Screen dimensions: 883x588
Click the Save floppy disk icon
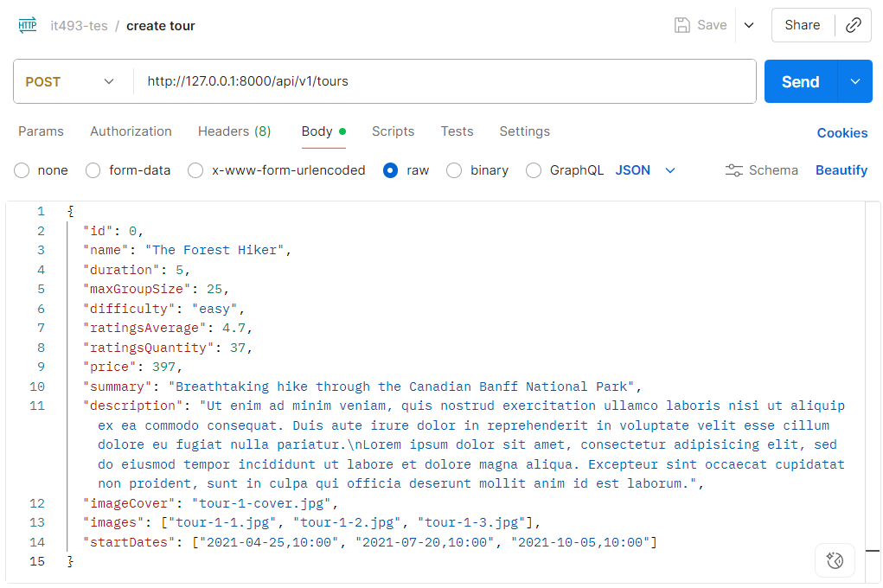(x=682, y=25)
